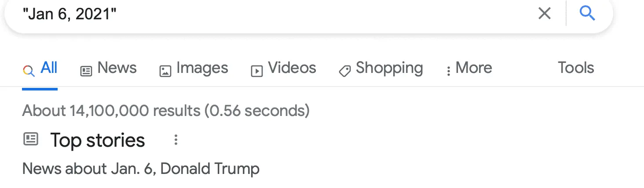Image resolution: width=644 pixels, height=188 pixels.
Task: Click the "News about Jan. 6, Donald Trump" text
Action: 141,169
